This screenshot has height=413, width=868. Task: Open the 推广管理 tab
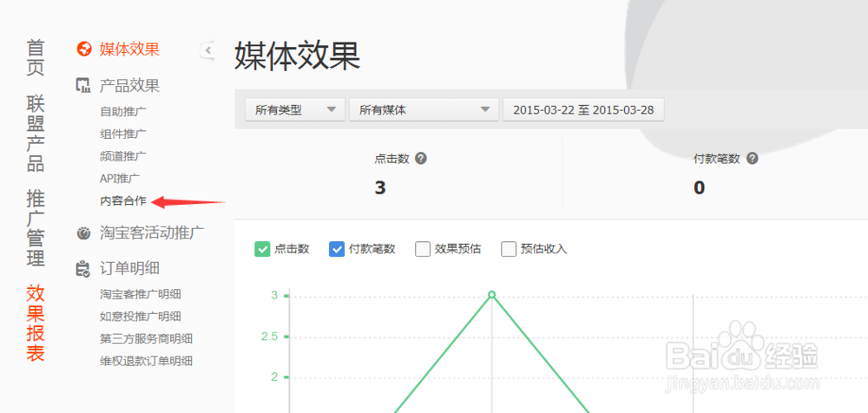pos(36,228)
